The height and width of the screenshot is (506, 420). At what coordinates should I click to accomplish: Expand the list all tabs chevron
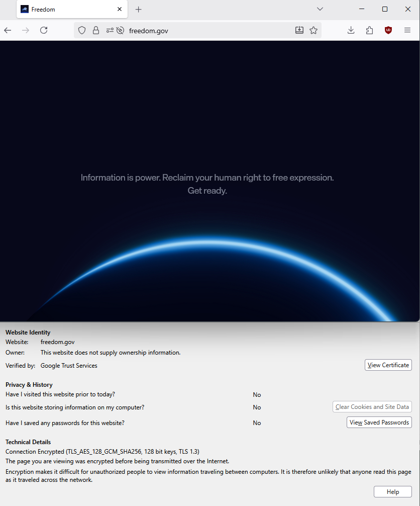[x=320, y=9]
